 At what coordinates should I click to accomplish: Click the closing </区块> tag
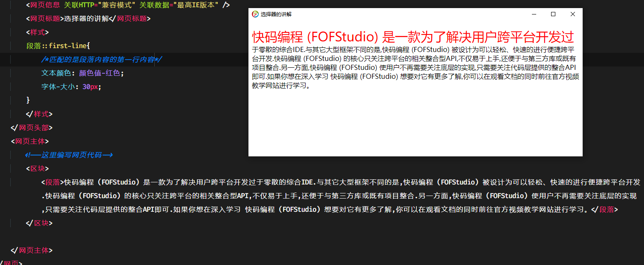coord(40,223)
